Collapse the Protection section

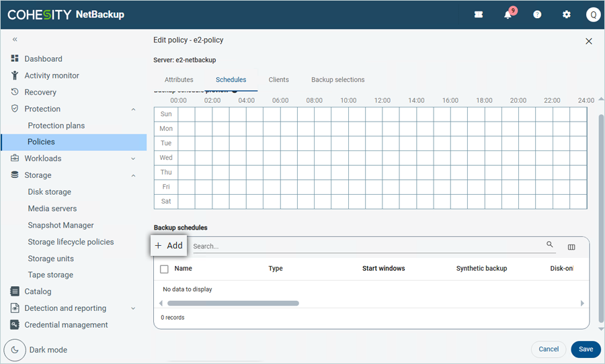pyautogui.click(x=133, y=109)
